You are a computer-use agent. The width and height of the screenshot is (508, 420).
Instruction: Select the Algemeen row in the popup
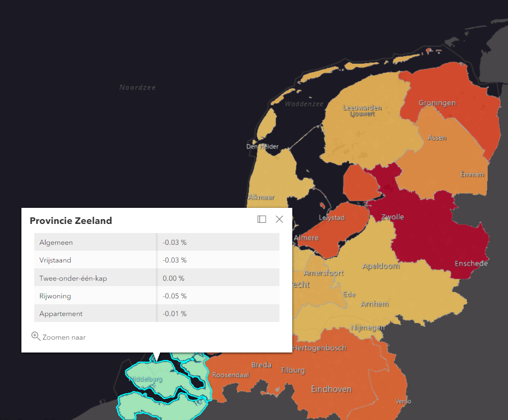(95, 242)
